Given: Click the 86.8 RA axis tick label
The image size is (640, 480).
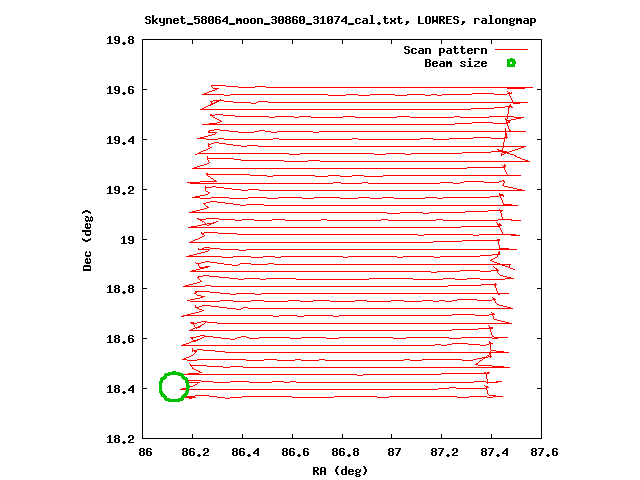Looking at the screenshot, I should (x=345, y=452).
